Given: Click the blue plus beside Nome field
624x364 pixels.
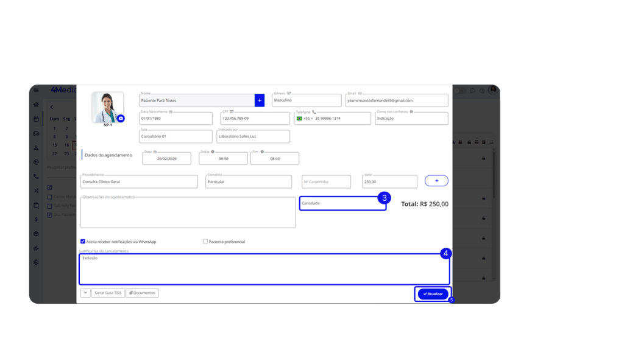Looking at the screenshot, I should [x=260, y=100].
